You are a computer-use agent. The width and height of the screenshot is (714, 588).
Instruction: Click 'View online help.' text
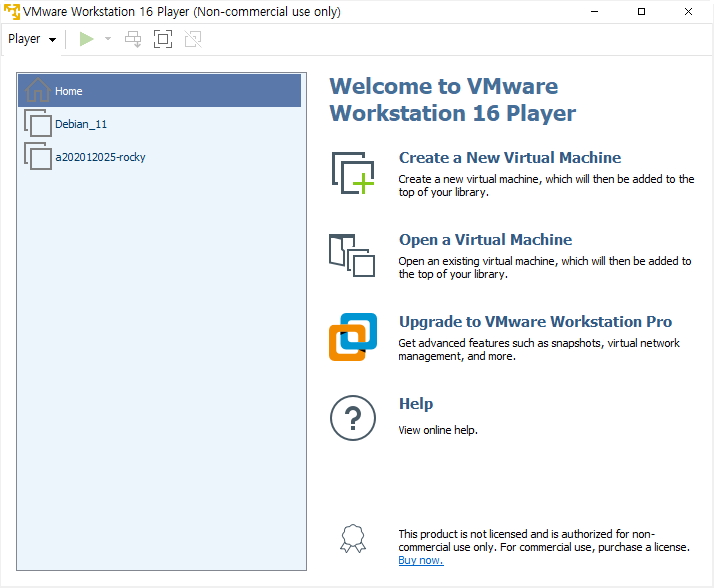click(x=438, y=430)
